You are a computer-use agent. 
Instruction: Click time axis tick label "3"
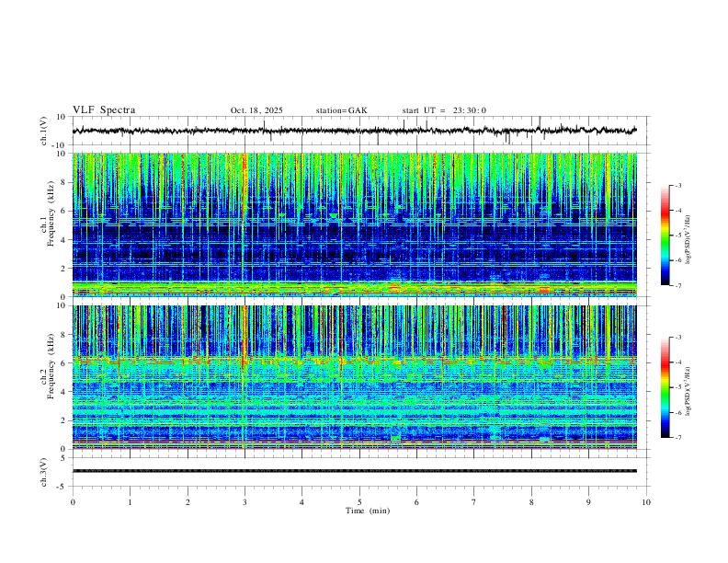click(x=245, y=502)
